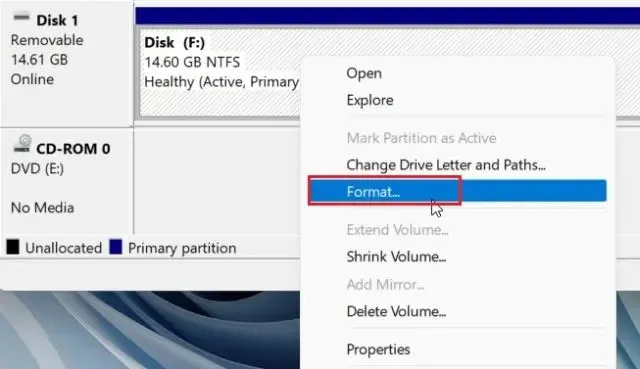Viewport: 640px width, 369px height.
Task: Click the blue Primary partition legend swatch
Action: click(x=116, y=247)
